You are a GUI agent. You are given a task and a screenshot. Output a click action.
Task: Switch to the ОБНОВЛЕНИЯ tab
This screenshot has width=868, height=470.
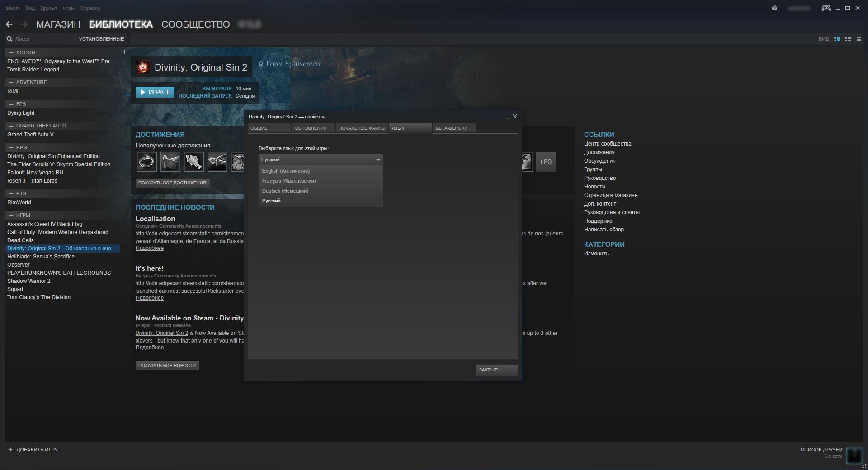[x=313, y=128]
